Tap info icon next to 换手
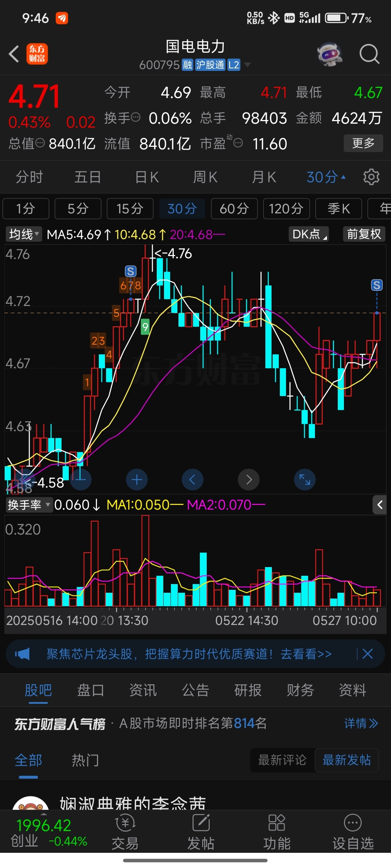Viewport: 391px width, 868px height. tap(135, 118)
